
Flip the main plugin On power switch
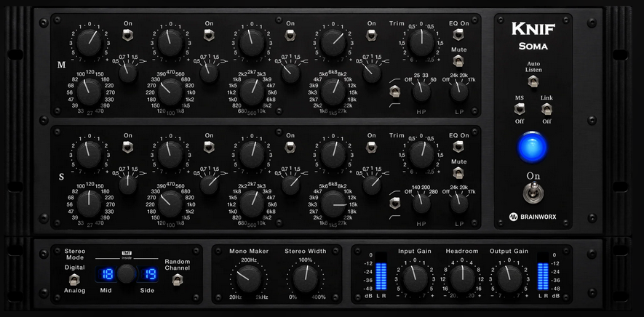(533, 192)
